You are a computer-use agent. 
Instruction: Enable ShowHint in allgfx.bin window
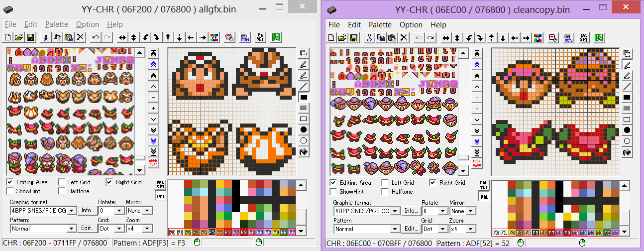[x=24, y=191]
